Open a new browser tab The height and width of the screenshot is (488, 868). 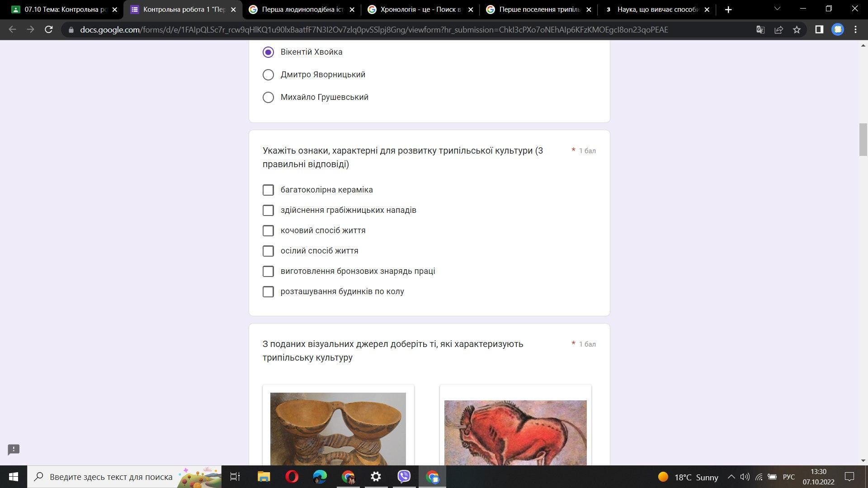coord(728,9)
